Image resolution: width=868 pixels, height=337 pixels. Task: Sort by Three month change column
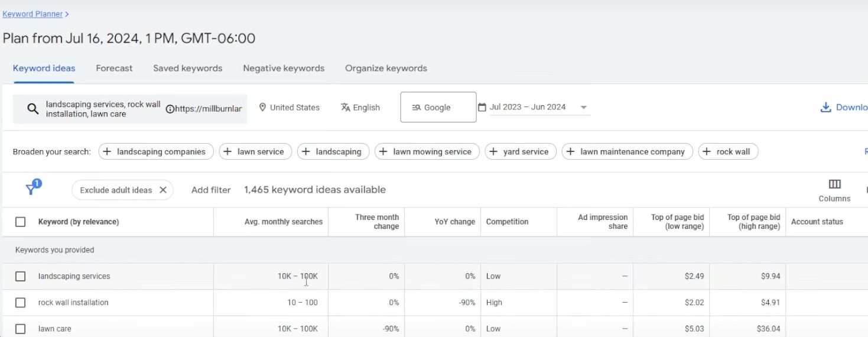[377, 222]
